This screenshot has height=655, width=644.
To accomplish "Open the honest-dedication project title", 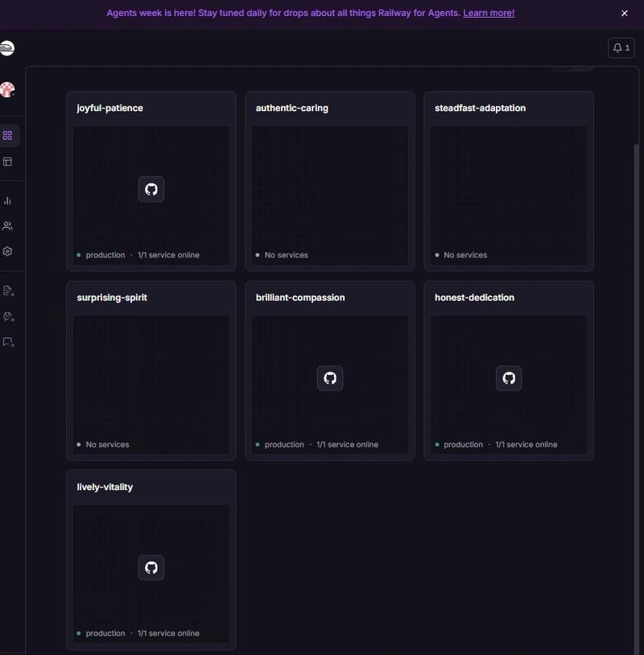I will [474, 298].
